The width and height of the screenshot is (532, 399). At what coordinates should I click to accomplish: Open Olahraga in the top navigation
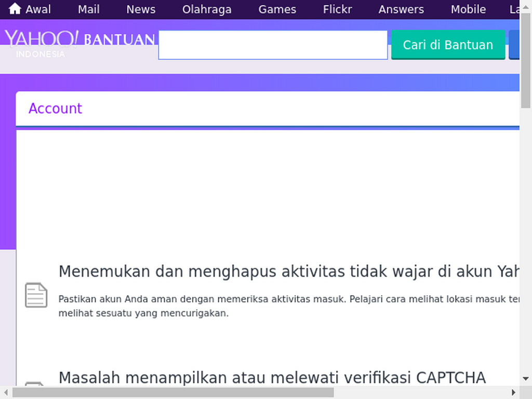click(207, 9)
